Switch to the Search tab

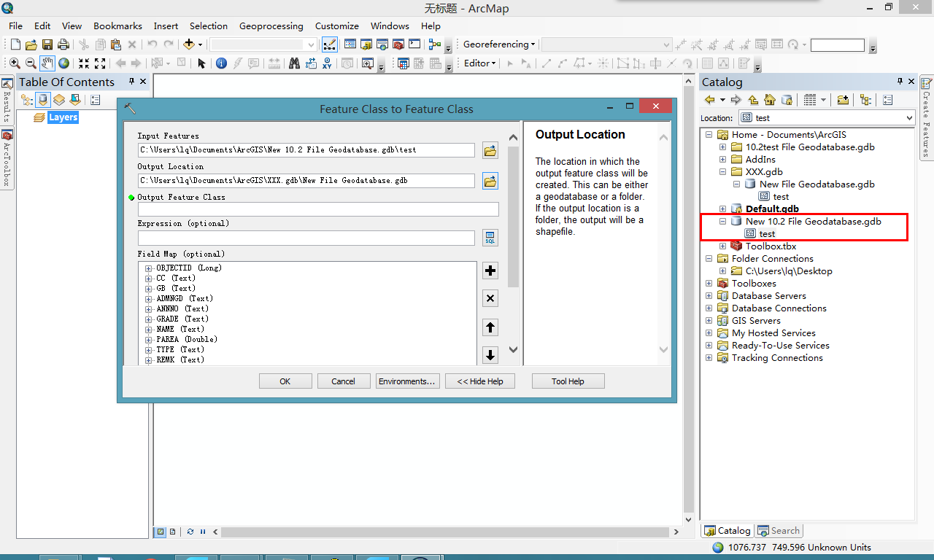pos(779,531)
